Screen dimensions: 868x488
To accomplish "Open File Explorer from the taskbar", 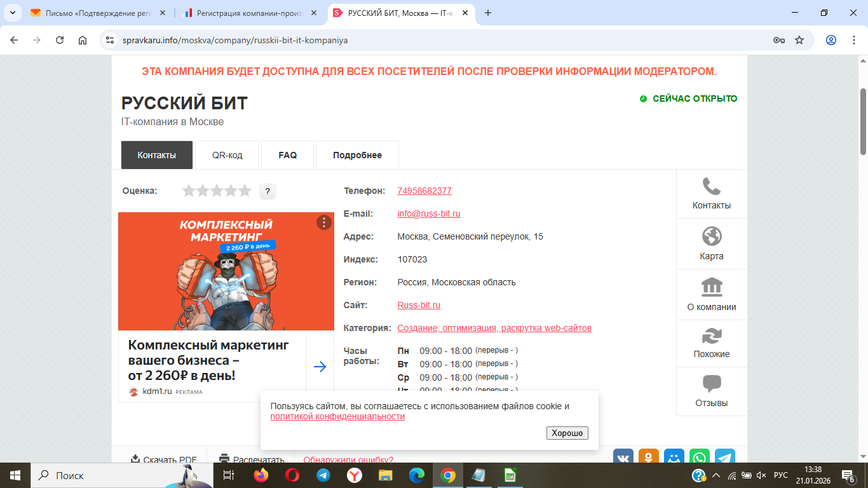I will [x=386, y=475].
